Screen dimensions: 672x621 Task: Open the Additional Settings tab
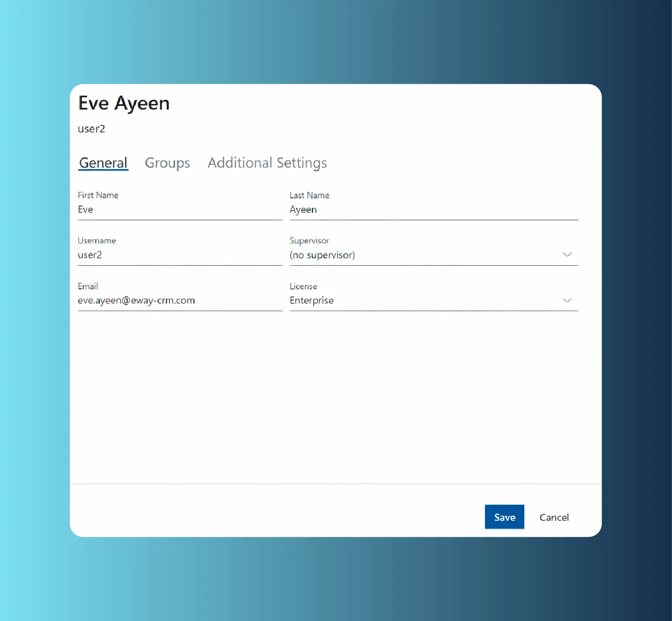tap(267, 163)
